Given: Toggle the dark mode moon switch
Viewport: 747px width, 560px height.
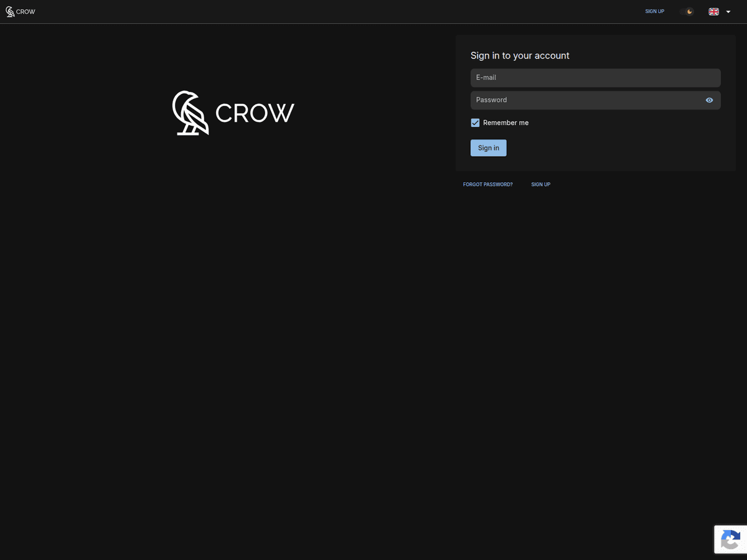Looking at the screenshot, I should tap(687, 12).
